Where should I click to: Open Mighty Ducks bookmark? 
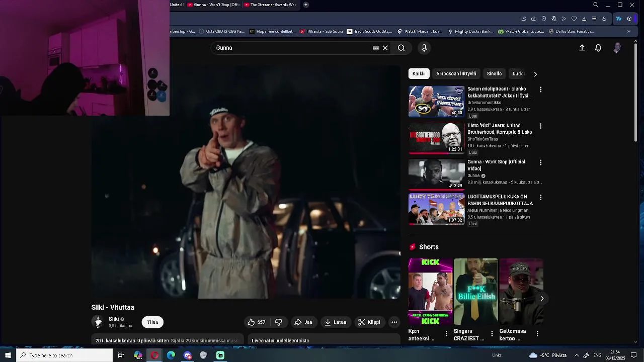pyautogui.click(x=470, y=31)
